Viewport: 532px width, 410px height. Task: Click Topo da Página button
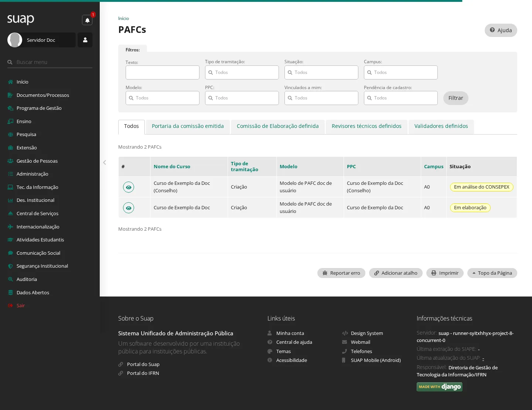pyautogui.click(x=492, y=273)
